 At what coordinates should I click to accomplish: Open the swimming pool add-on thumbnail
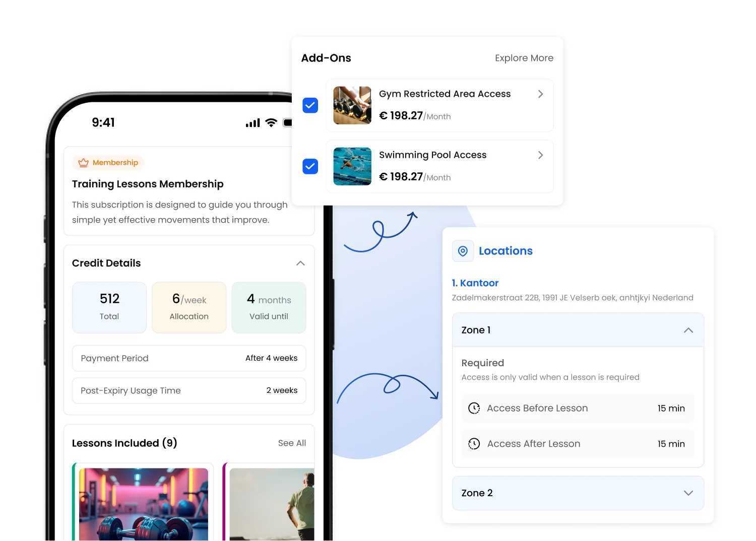[x=352, y=166]
